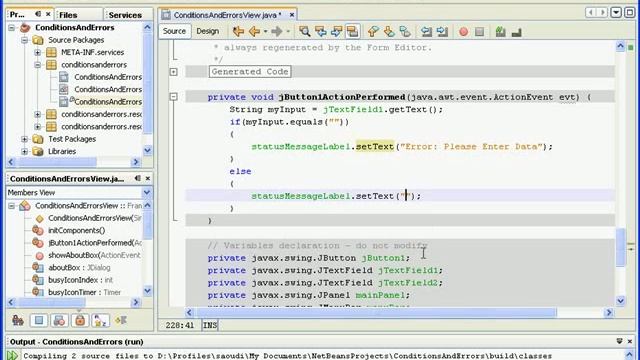Open the Forward history dropdown arrow
Viewport: 640px width, 360px height.
click(x=288, y=31)
